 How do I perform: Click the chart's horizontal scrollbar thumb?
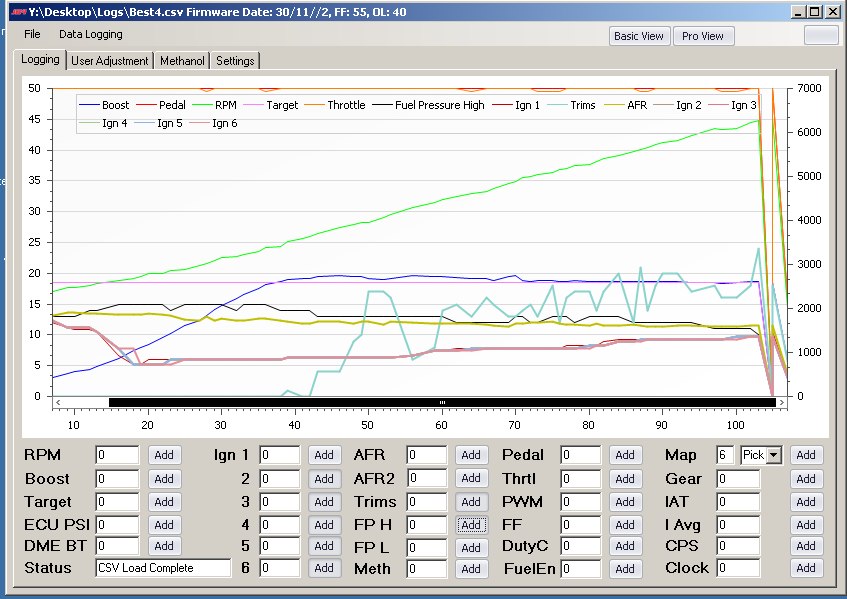coord(442,402)
